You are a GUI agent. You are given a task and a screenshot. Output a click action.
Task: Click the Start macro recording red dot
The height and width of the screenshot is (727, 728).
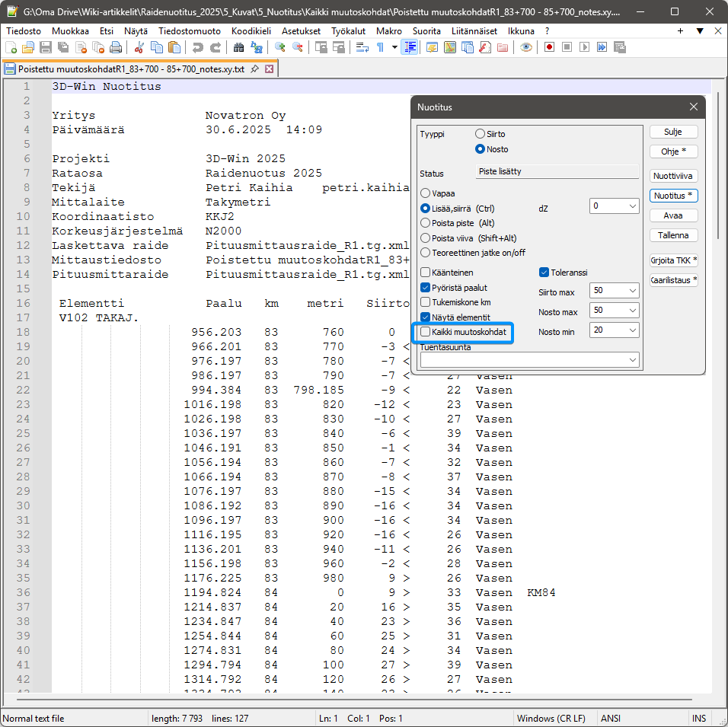(549, 47)
